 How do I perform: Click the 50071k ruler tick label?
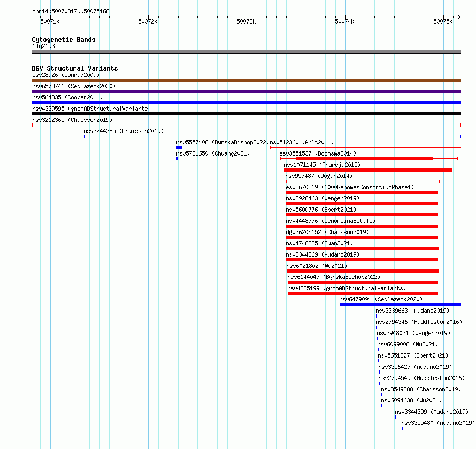pos(50,21)
